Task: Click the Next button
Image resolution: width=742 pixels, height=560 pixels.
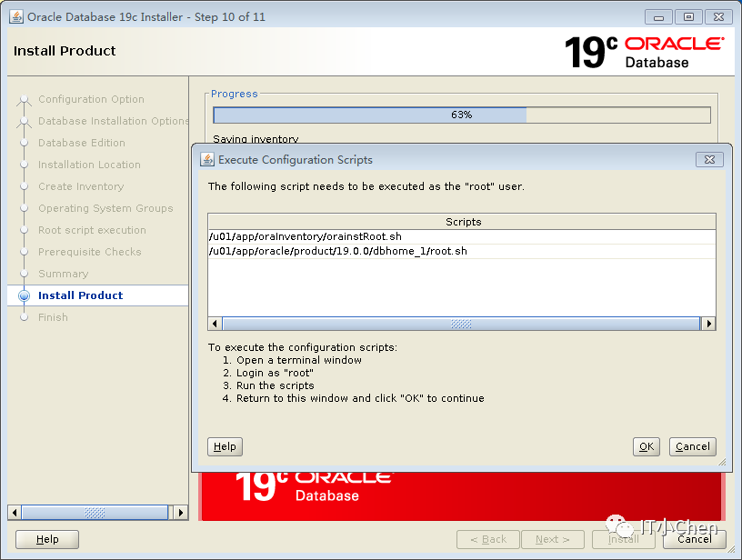Action: [x=553, y=539]
